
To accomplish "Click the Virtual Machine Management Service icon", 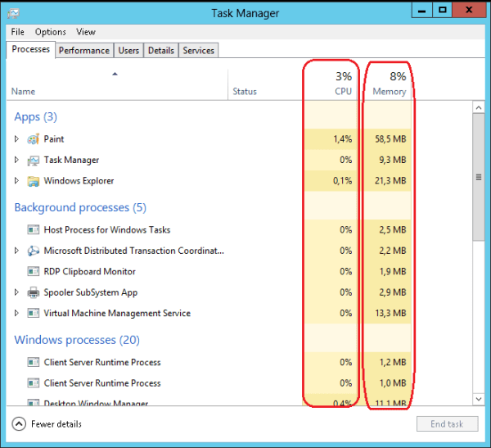I will (x=34, y=314).
